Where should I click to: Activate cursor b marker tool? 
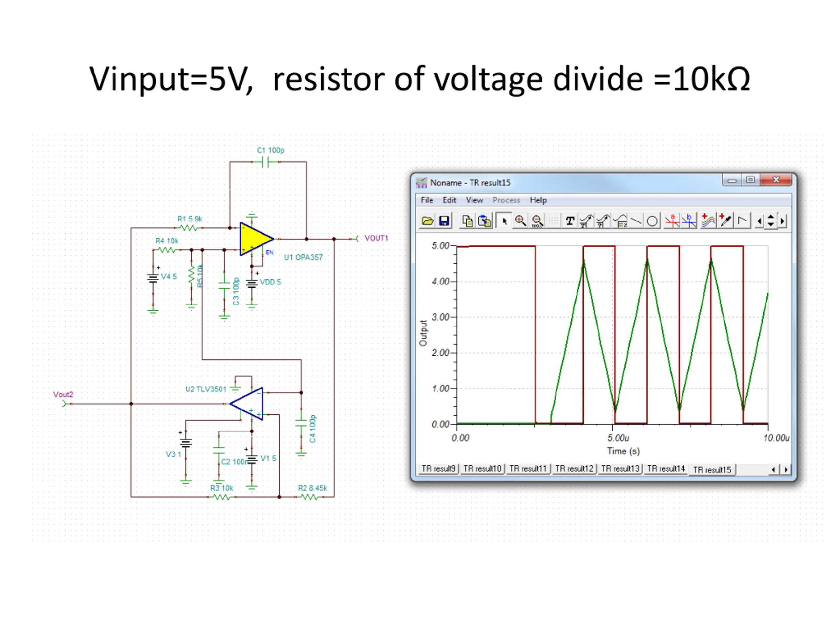[x=689, y=221]
